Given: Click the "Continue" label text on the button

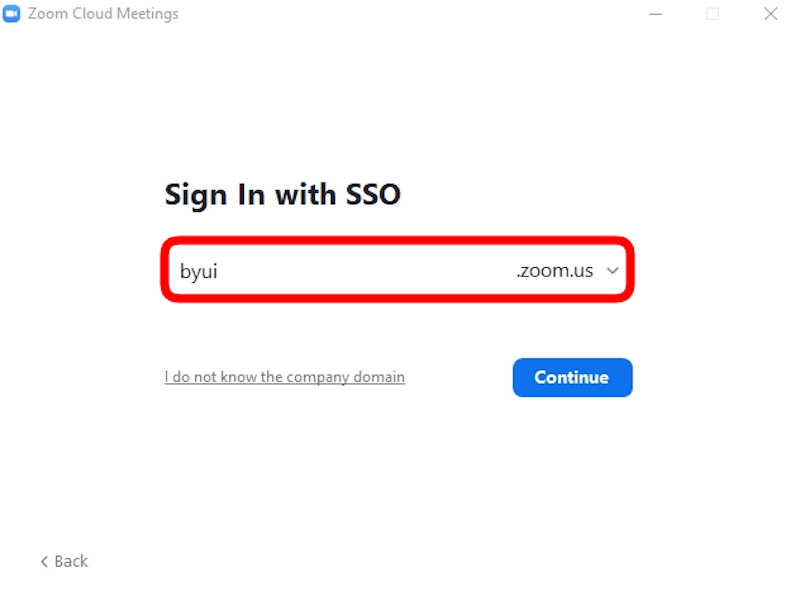Looking at the screenshot, I should 572,377.
